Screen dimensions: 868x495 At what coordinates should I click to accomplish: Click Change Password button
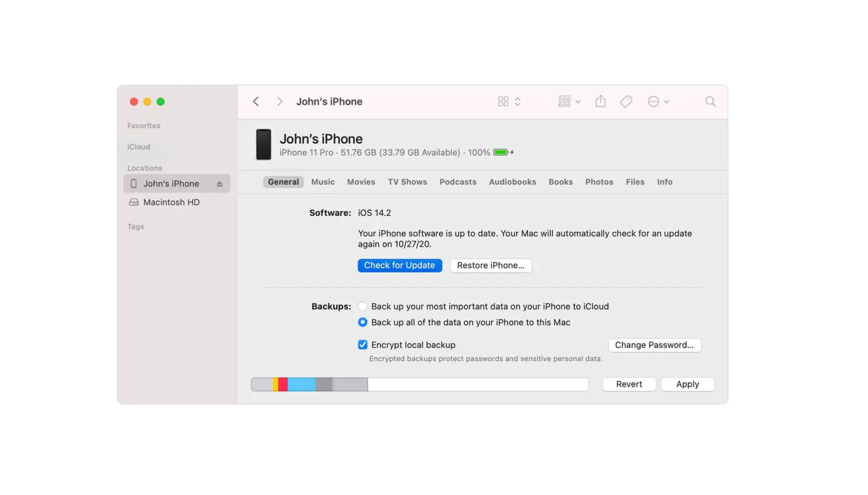(x=654, y=345)
